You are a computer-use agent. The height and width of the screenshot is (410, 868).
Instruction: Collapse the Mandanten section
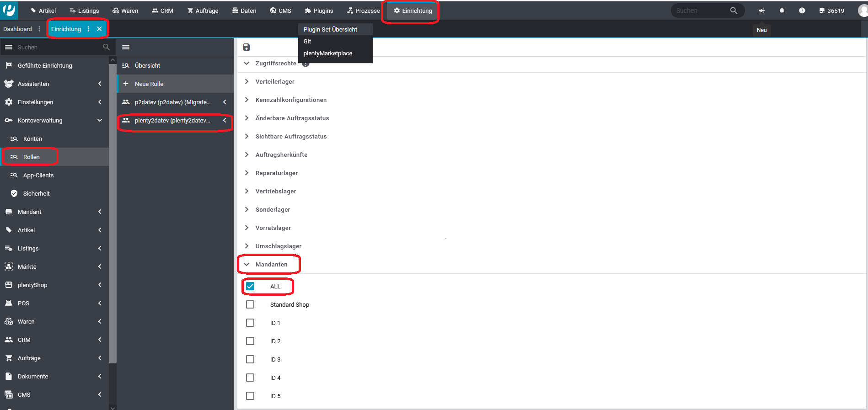tap(247, 264)
